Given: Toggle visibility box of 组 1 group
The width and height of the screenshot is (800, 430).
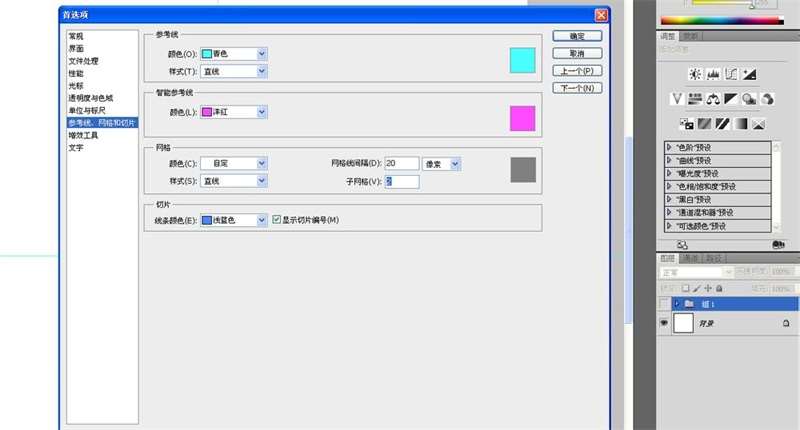Looking at the screenshot, I should 664,304.
